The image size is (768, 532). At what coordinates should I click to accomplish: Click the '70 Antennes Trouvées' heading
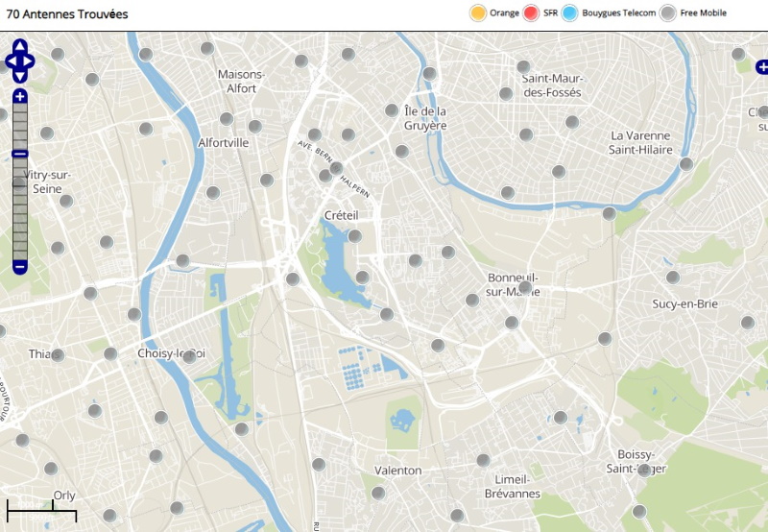[x=67, y=14]
